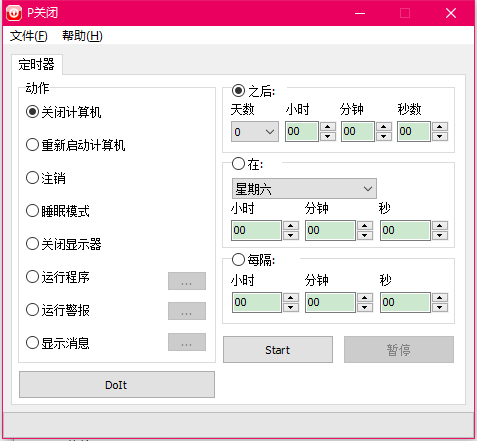Increase 在 section 分钟 with up arrow
This screenshot has height=441, width=477.
coord(365,226)
